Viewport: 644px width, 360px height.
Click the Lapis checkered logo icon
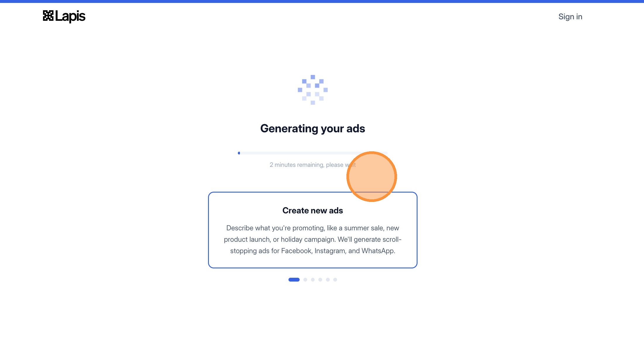pyautogui.click(x=48, y=16)
